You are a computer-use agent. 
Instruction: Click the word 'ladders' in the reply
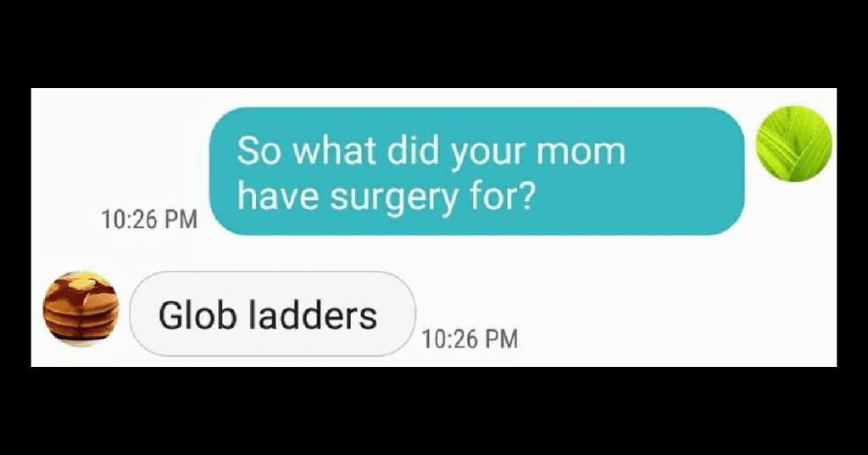tap(313, 314)
